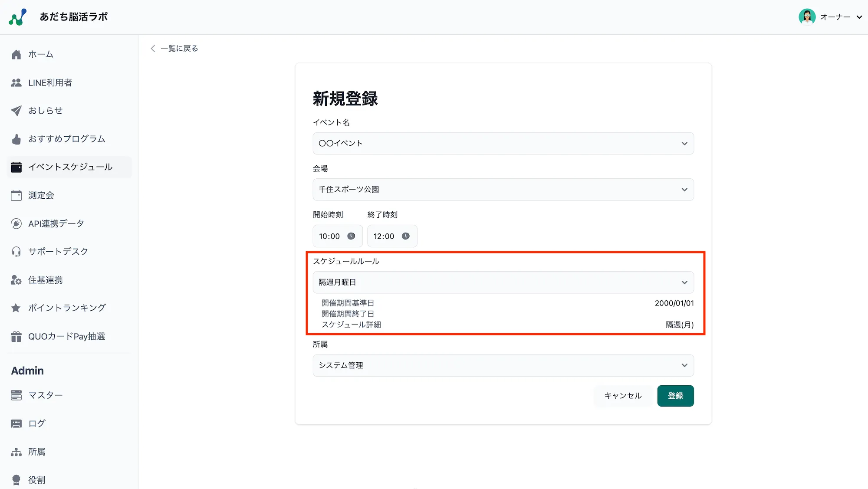Go to 測定会 menu item
The width and height of the screenshot is (868, 489).
41,196
